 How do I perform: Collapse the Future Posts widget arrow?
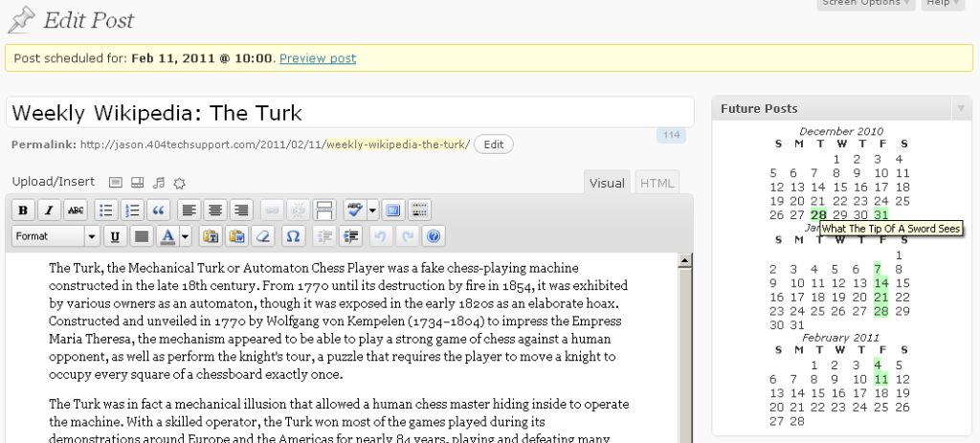point(961,109)
